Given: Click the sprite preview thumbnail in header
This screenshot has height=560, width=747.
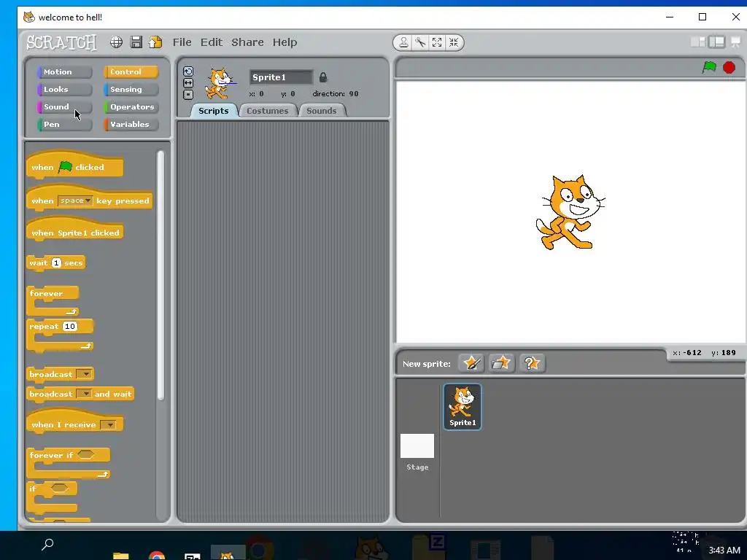Looking at the screenshot, I should (219, 83).
